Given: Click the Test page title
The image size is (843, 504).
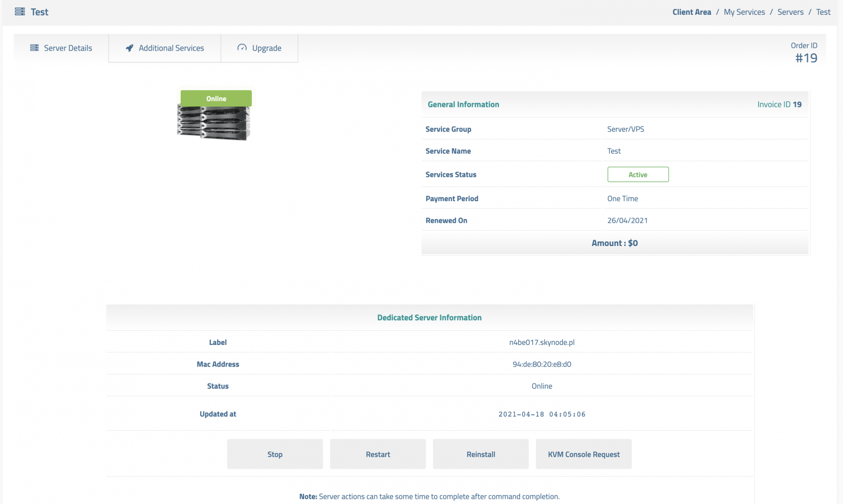Looking at the screenshot, I should [x=40, y=12].
